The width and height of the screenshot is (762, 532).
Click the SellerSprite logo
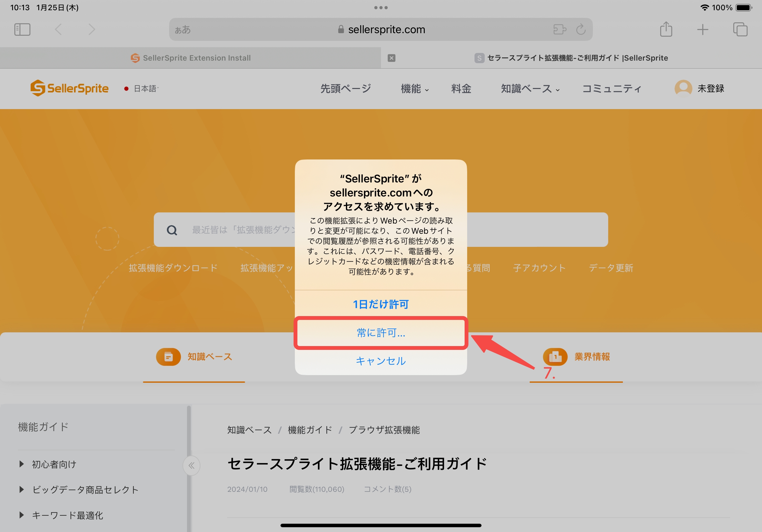(x=69, y=88)
